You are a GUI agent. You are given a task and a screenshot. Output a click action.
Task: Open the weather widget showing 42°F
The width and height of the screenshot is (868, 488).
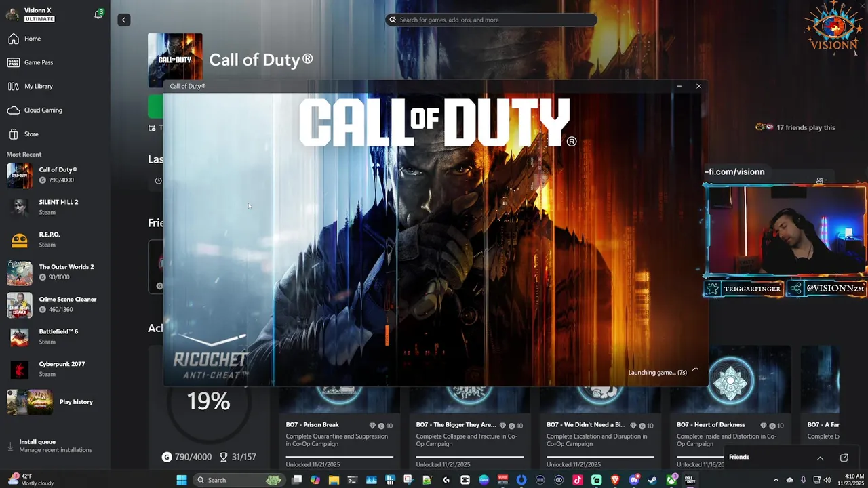point(31,480)
